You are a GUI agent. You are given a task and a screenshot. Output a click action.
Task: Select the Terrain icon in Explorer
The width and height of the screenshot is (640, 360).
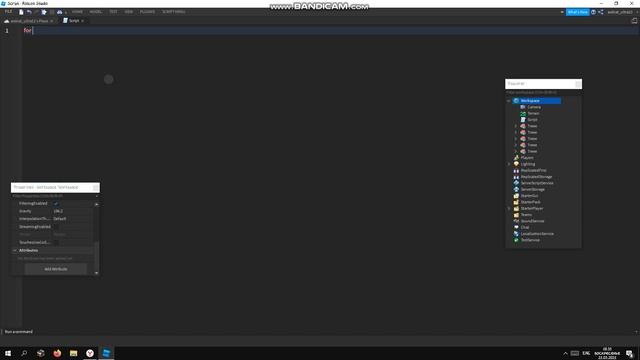click(x=523, y=113)
